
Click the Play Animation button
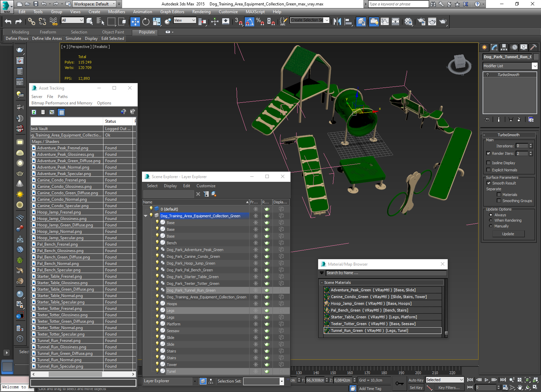pos(487,380)
